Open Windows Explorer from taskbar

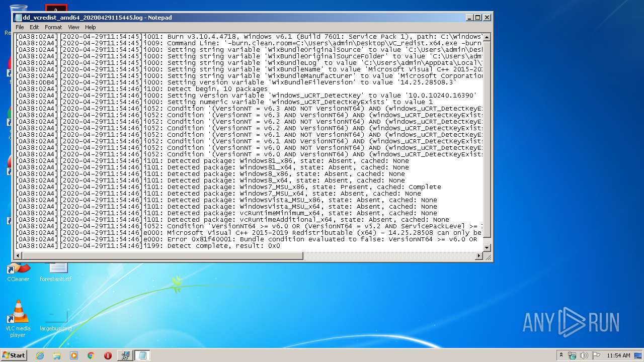pyautogui.click(x=57, y=355)
